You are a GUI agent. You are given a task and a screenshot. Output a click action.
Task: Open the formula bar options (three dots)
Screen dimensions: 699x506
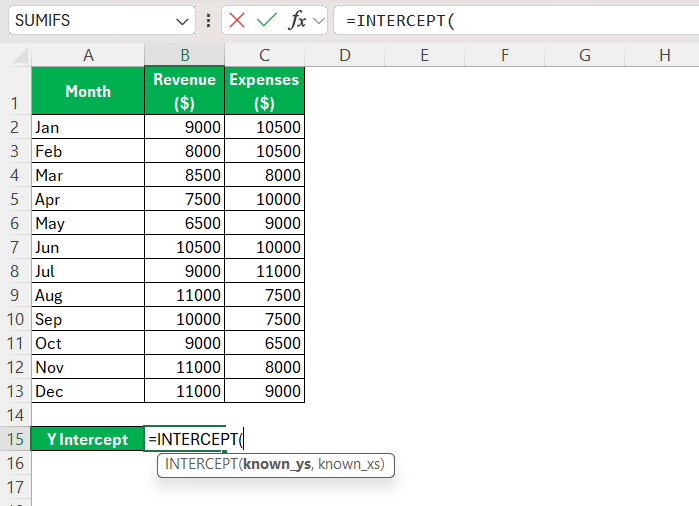208,20
